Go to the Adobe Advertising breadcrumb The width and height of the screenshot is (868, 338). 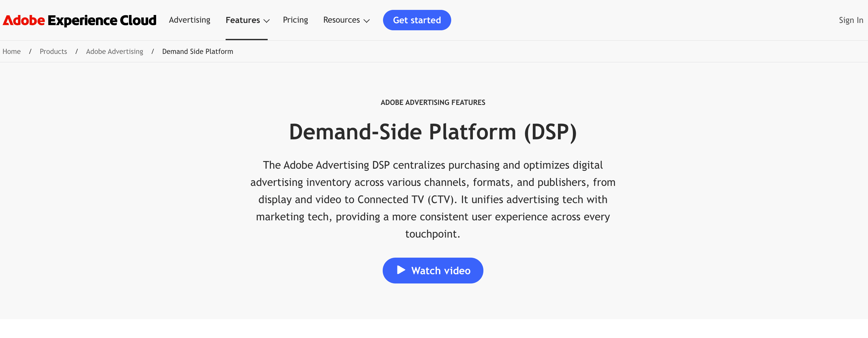tap(115, 51)
